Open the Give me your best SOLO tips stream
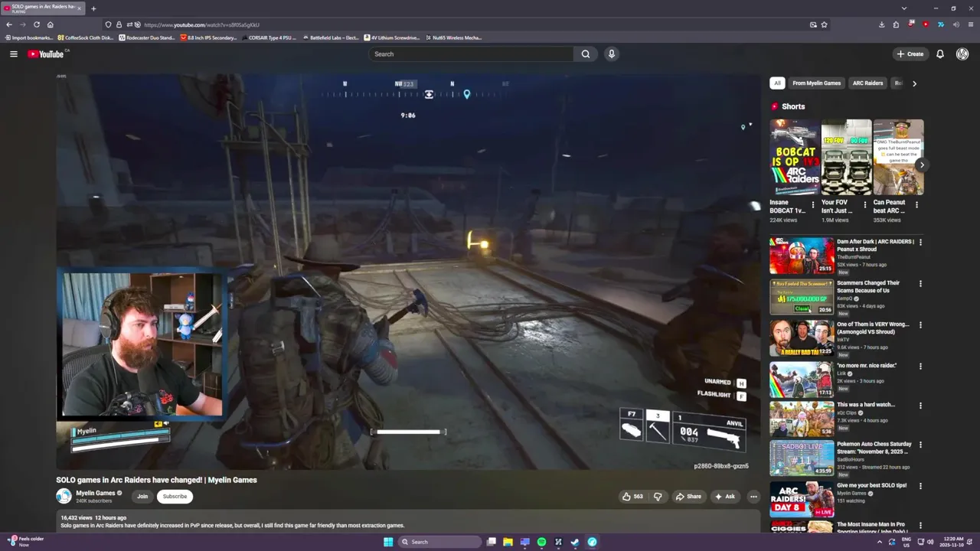The width and height of the screenshot is (980, 551). point(802,499)
